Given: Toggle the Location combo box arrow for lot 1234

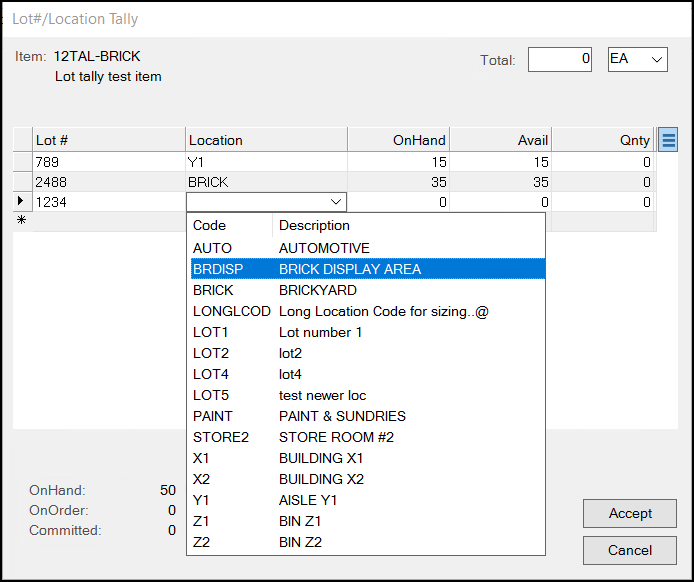Looking at the screenshot, I should pos(336,202).
